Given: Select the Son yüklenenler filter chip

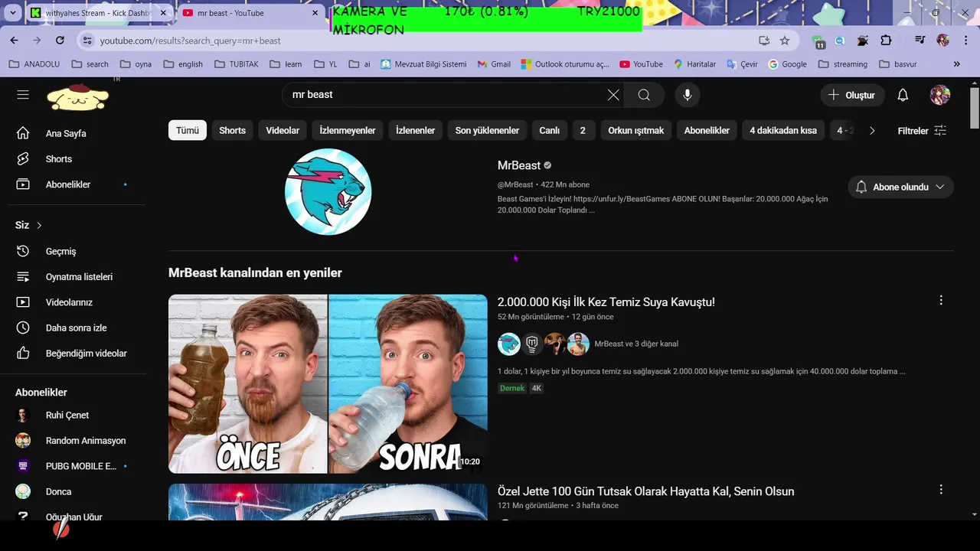Looking at the screenshot, I should pos(487,131).
